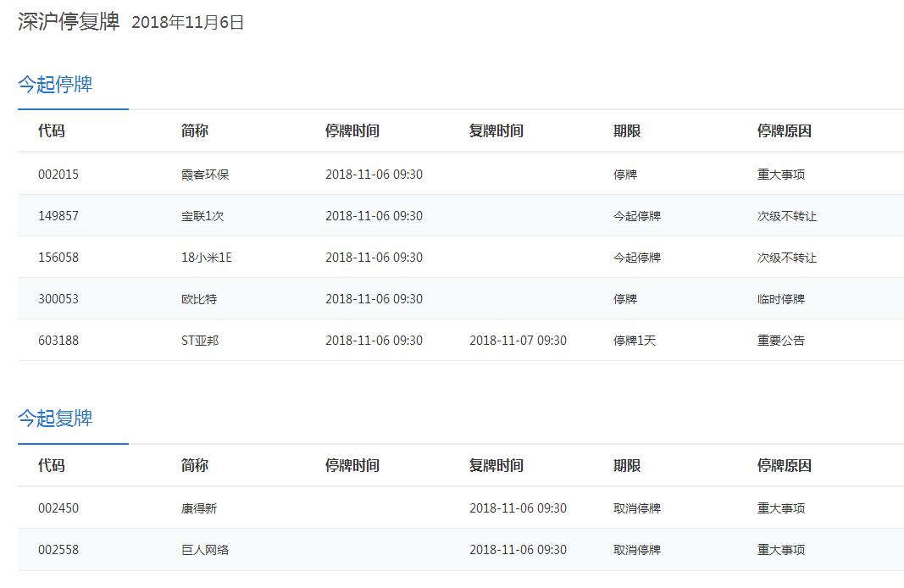Select stock name 霞客环保
Screen dimensions: 904x588
(x=205, y=175)
